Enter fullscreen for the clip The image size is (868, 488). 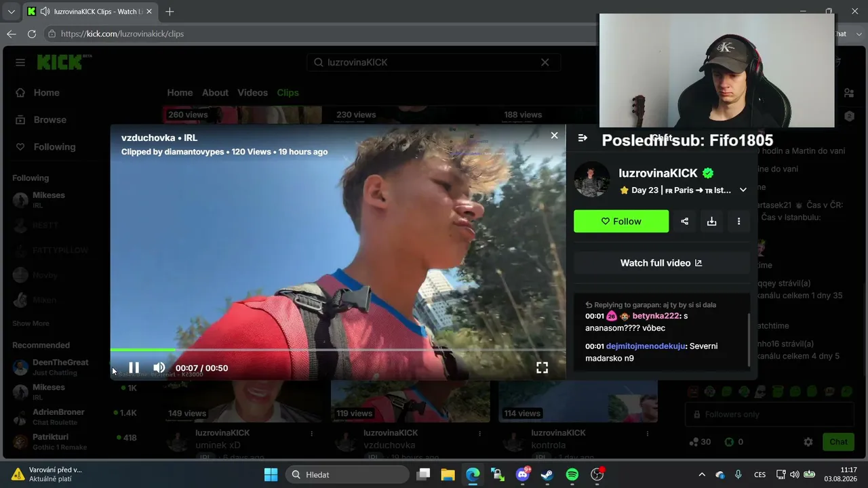(542, 367)
